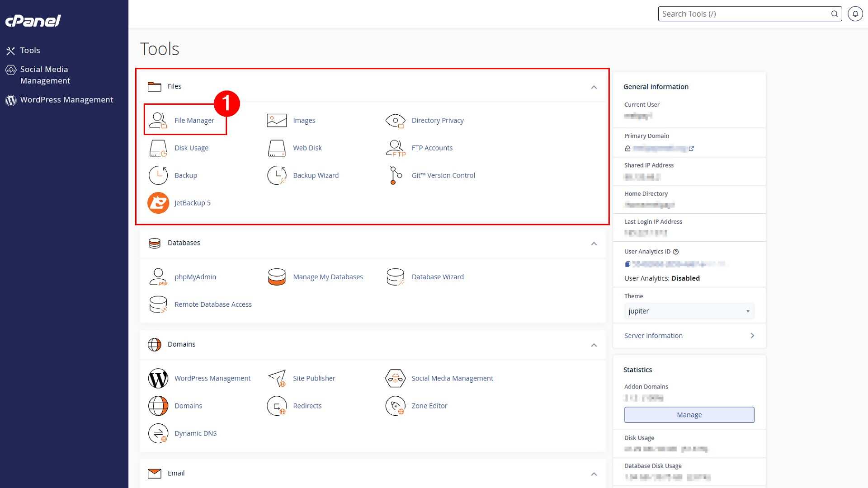This screenshot has height=488, width=868.
Task: Focus the Search Tools field
Action: click(750, 14)
